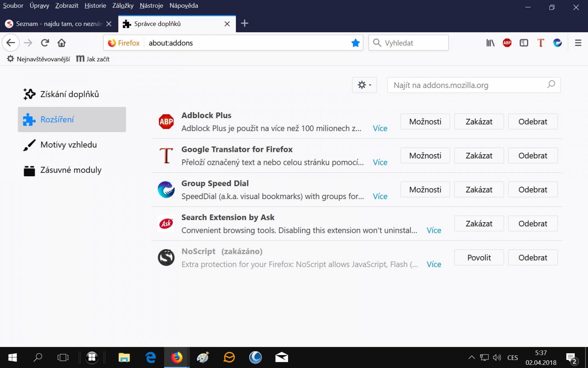Remove Google Translator for Firefox
The height and width of the screenshot is (368, 588).
(x=533, y=156)
